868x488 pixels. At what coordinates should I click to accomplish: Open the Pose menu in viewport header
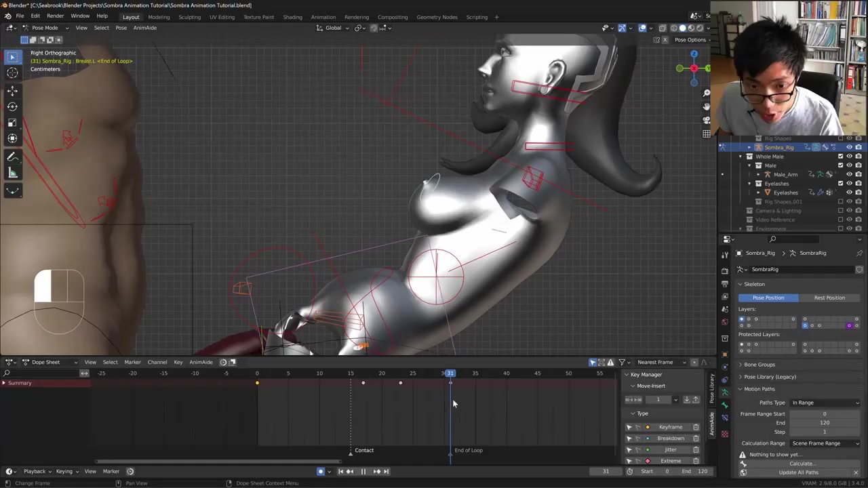click(121, 28)
